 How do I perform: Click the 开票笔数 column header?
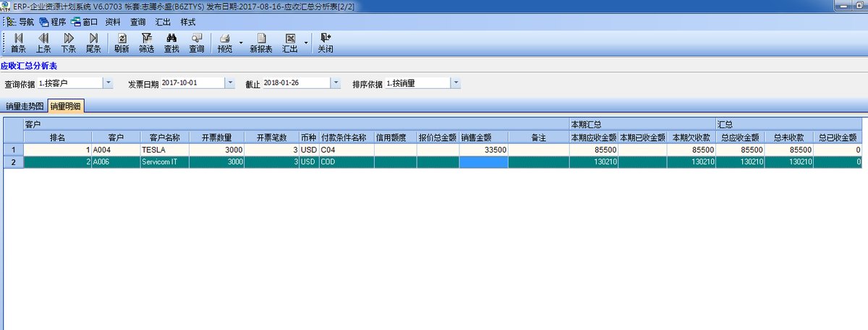point(271,137)
